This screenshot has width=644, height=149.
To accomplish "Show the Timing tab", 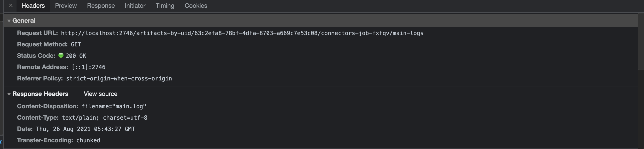I will (165, 6).
